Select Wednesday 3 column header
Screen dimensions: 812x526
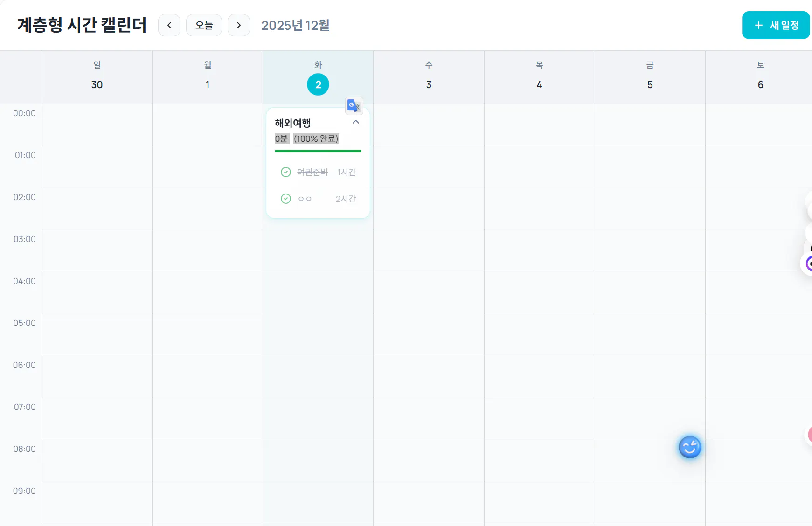(429, 77)
